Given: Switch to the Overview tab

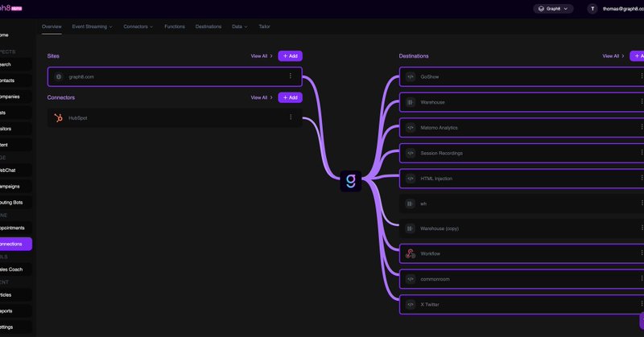Looking at the screenshot, I should click(52, 27).
